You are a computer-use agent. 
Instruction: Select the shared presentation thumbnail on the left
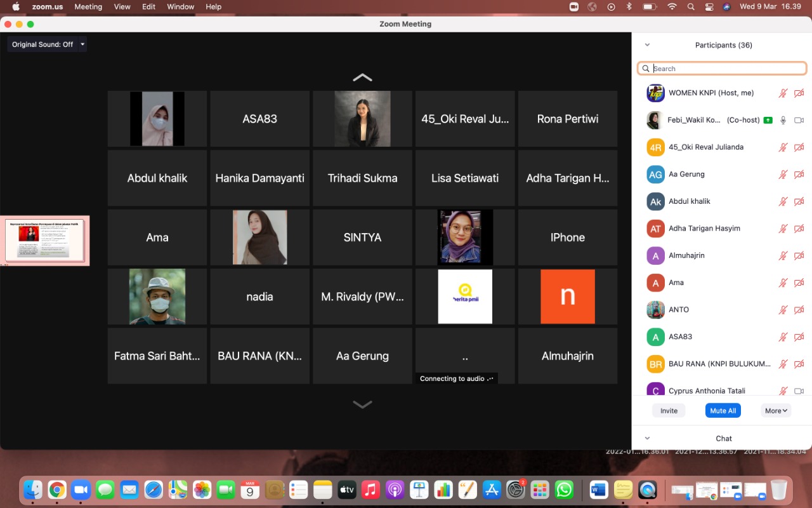click(44, 241)
